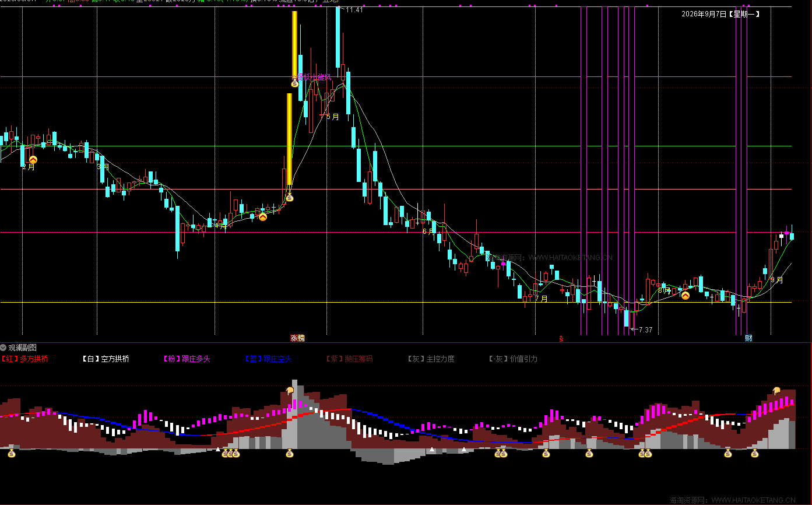Select the 【蓝】跟庄空头 legend label
This screenshot has height=505, width=812.
click(x=267, y=359)
